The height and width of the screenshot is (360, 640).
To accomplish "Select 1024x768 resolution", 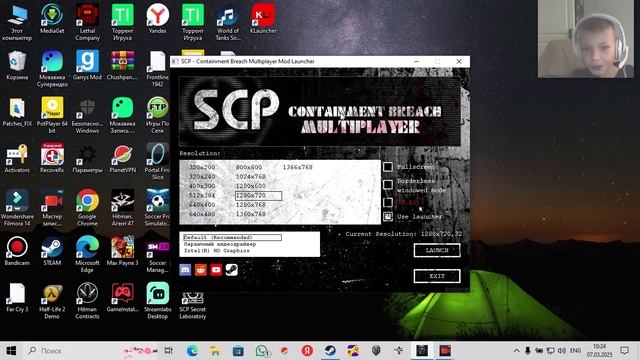I will (251, 177).
